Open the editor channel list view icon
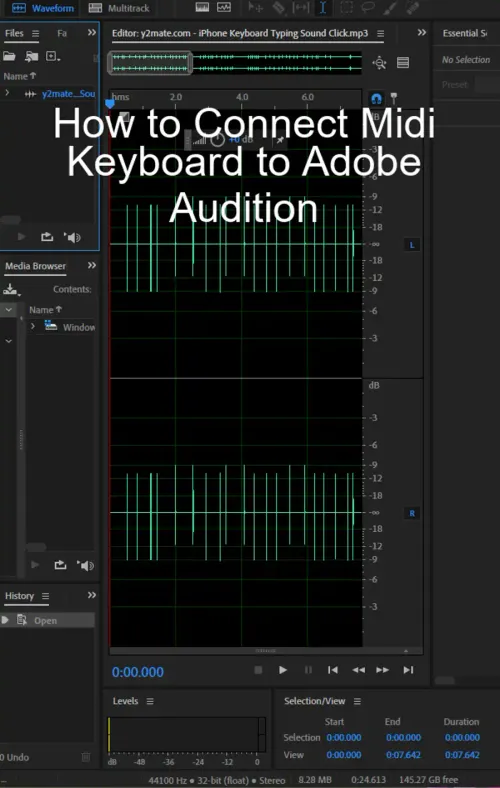500x788 pixels. [403, 63]
